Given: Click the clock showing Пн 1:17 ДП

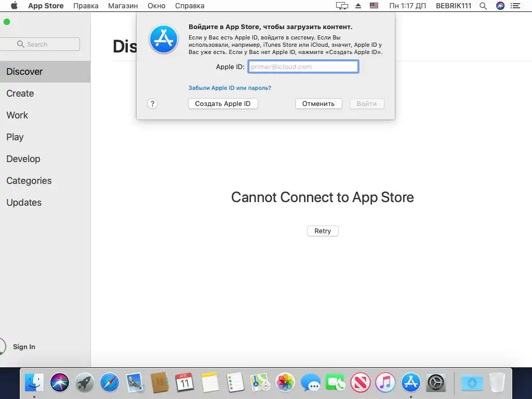Looking at the screenshot, I should tap(407, 6).
